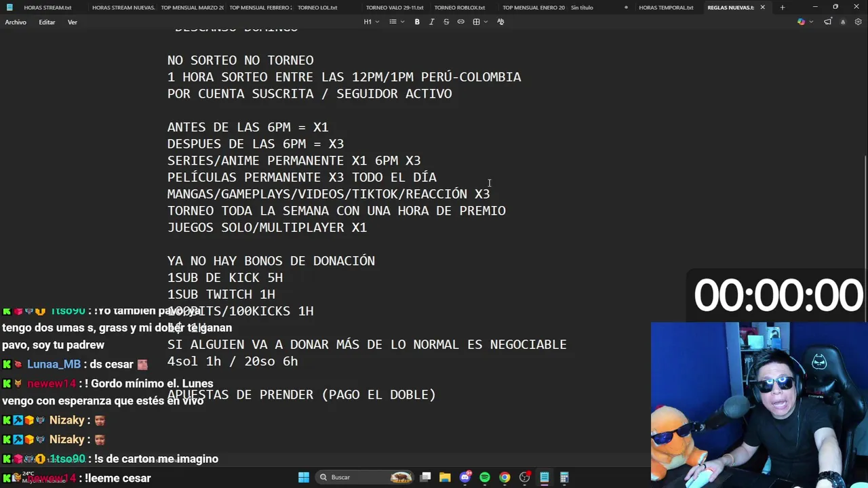The height and width of the screenshot is (488, 868).
Task: Open the account profile icon
Action: tap(843, 22)
